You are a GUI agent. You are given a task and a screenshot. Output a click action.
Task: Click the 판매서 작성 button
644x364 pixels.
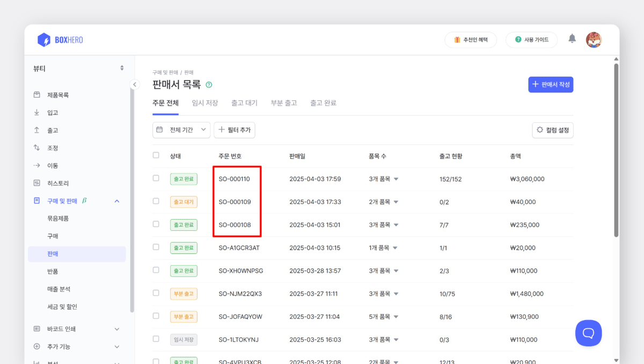pyautogui.click(x=551, y=84)
